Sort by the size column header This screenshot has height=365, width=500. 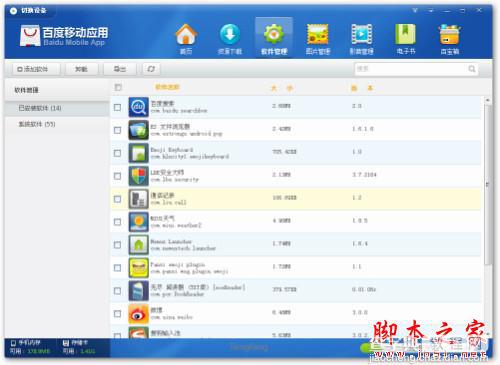click(282, 88)
